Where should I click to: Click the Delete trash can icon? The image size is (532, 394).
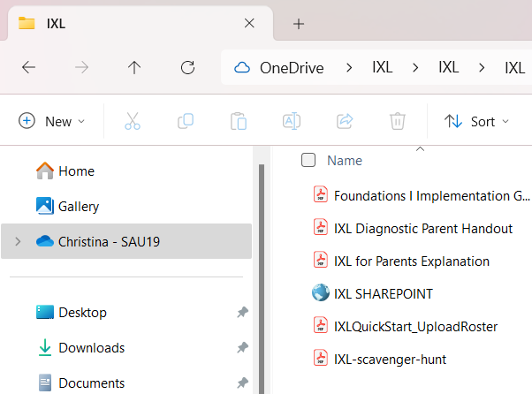[x=398, y=121]
